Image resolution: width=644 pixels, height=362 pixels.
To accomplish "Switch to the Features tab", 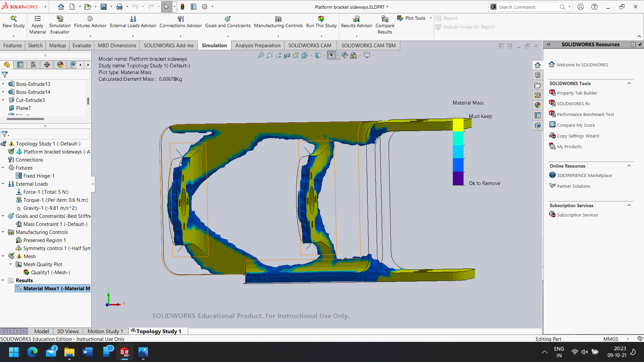I will click(12, 46).
